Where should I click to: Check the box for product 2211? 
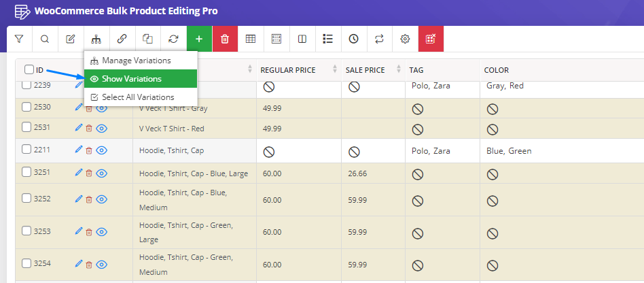point(26,149)
